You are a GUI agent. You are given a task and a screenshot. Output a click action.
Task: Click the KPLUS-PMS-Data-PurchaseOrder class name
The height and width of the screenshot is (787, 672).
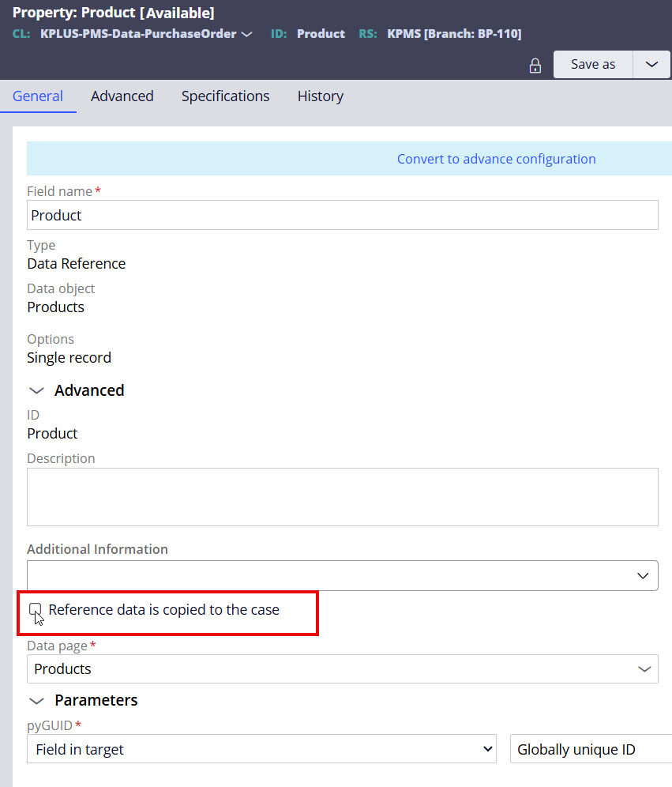coord(138,34)
